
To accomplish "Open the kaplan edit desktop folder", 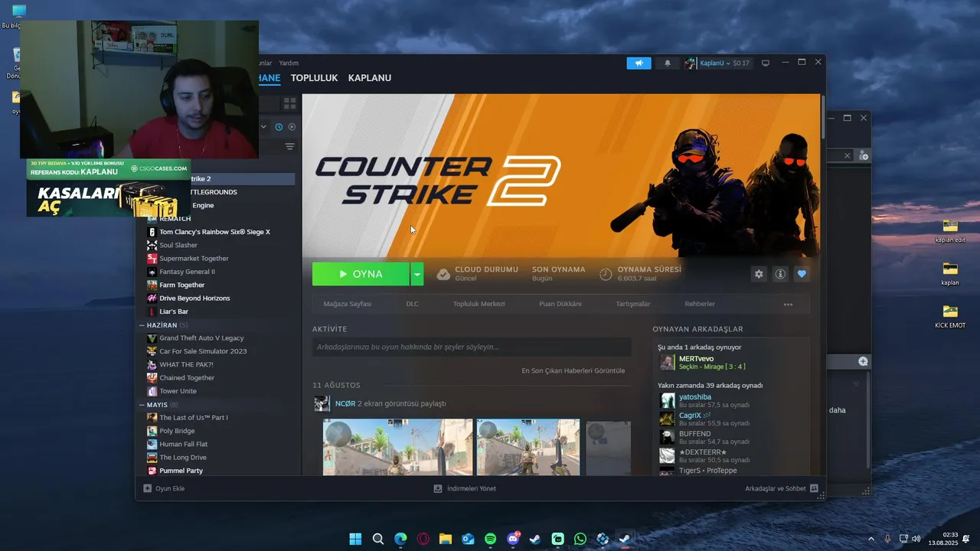I will (950, 230).
